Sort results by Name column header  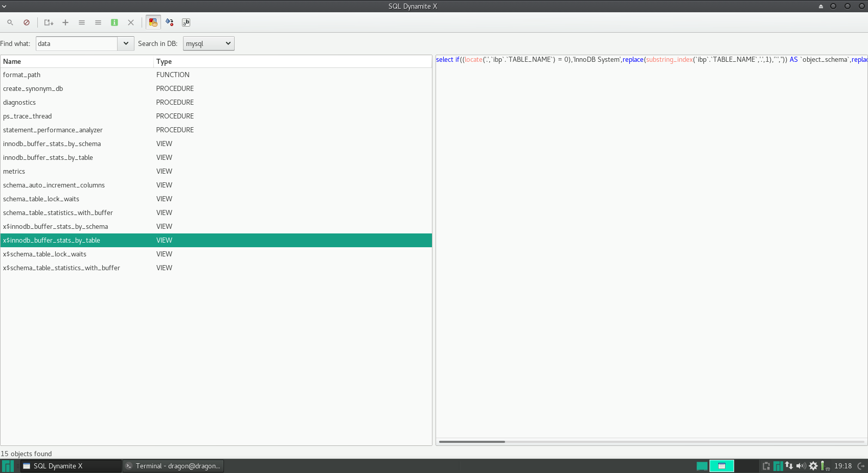(x=77, y=61)
